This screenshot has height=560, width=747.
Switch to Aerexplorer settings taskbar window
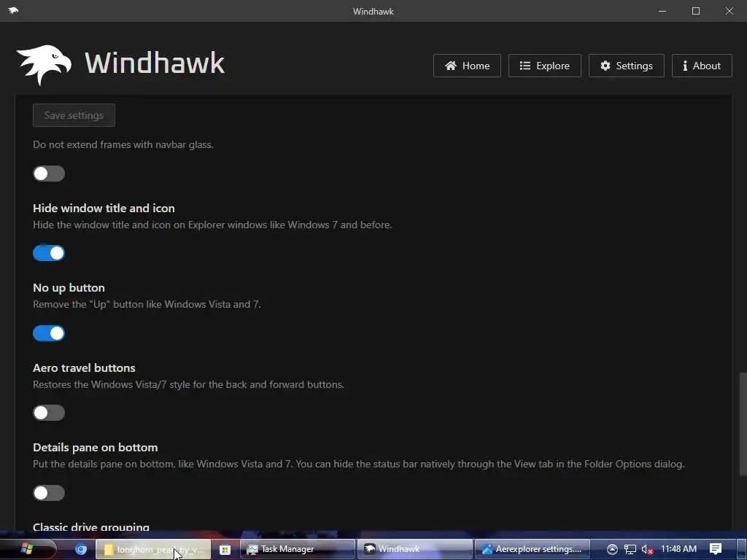[533, 549]
